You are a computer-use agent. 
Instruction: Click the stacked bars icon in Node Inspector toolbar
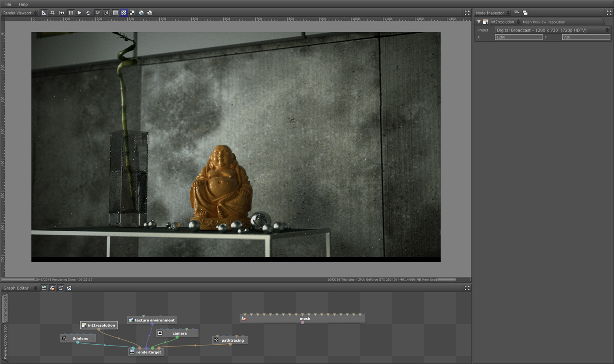[517, 13]
